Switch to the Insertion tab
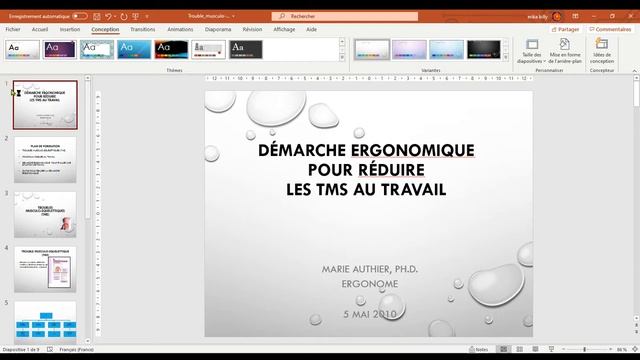The image size is (640, 360). coord(70,29)
